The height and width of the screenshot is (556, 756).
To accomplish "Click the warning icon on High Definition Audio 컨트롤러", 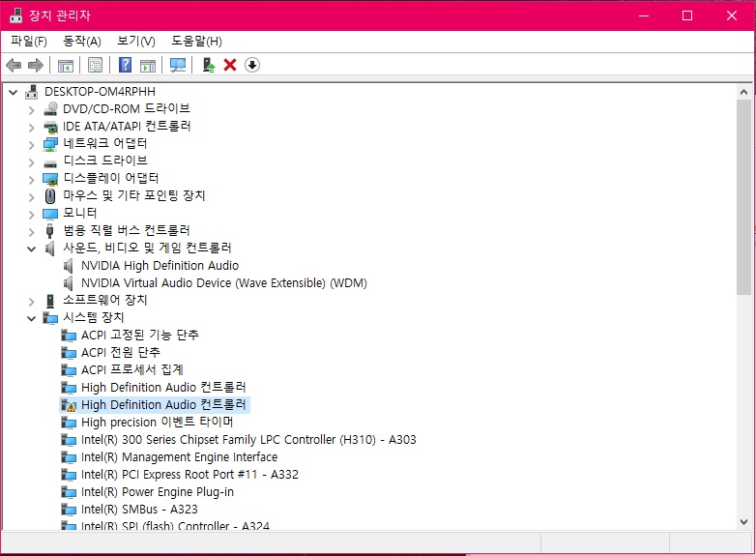I will 69,405.
